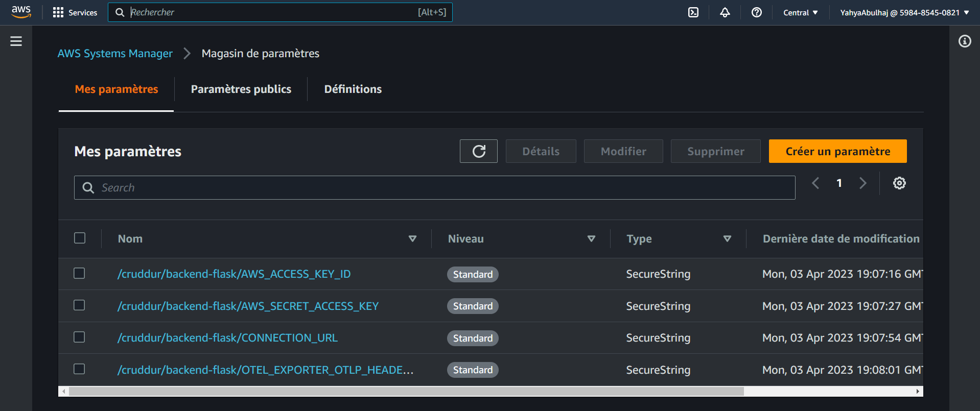Refresh the parameters list
The width and height of the screenshot is (980, 411).
coord(479,151)
